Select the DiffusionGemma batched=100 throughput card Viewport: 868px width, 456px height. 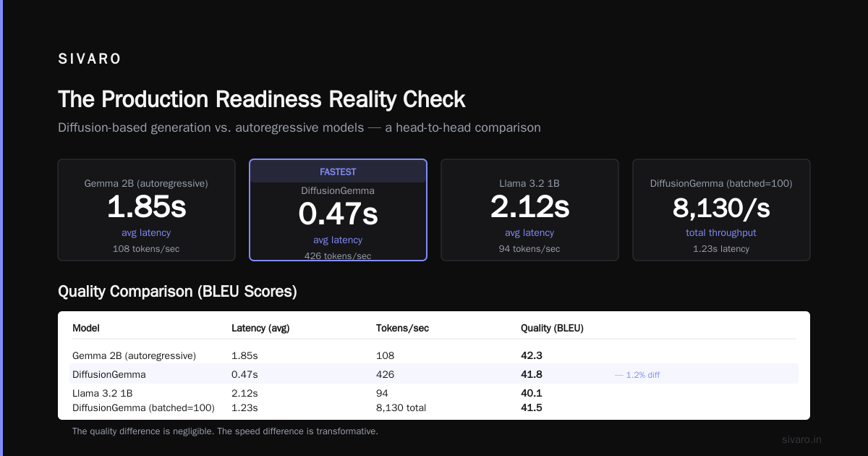(721, 210)
